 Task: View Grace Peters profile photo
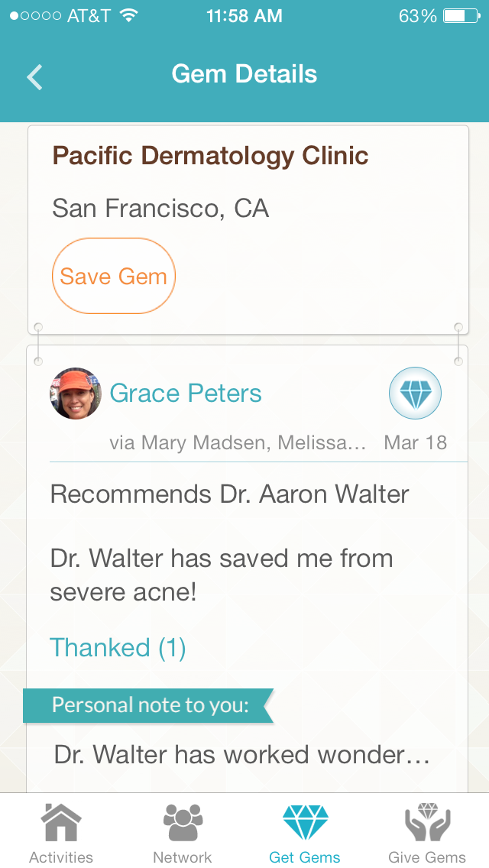coord(76,394)
